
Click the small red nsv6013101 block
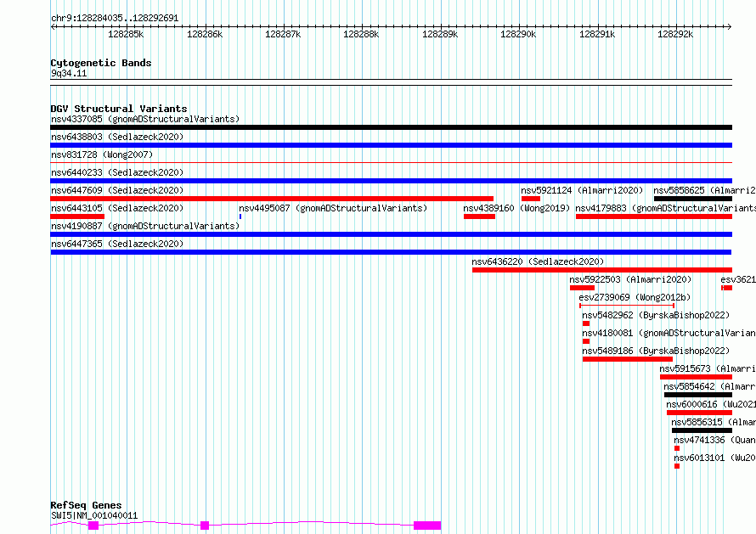(677, 466)
